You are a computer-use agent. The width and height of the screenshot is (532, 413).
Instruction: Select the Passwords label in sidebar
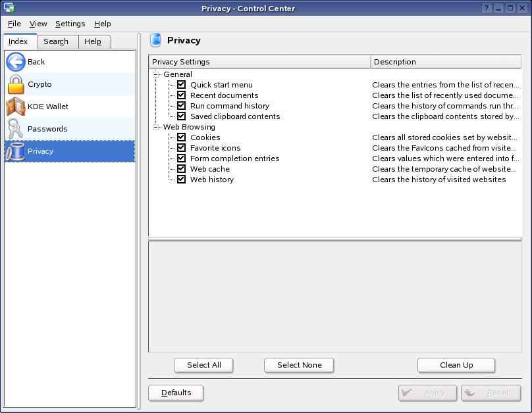47,129
